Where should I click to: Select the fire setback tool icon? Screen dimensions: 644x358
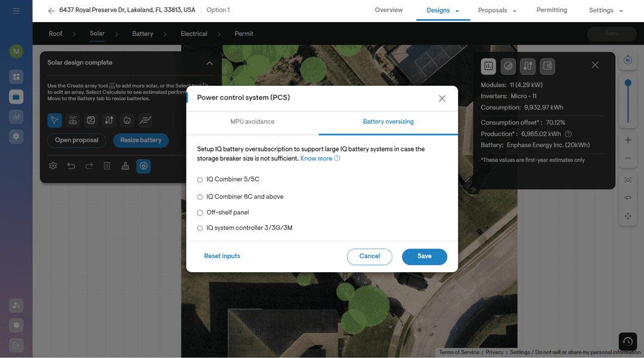point(127,120)
